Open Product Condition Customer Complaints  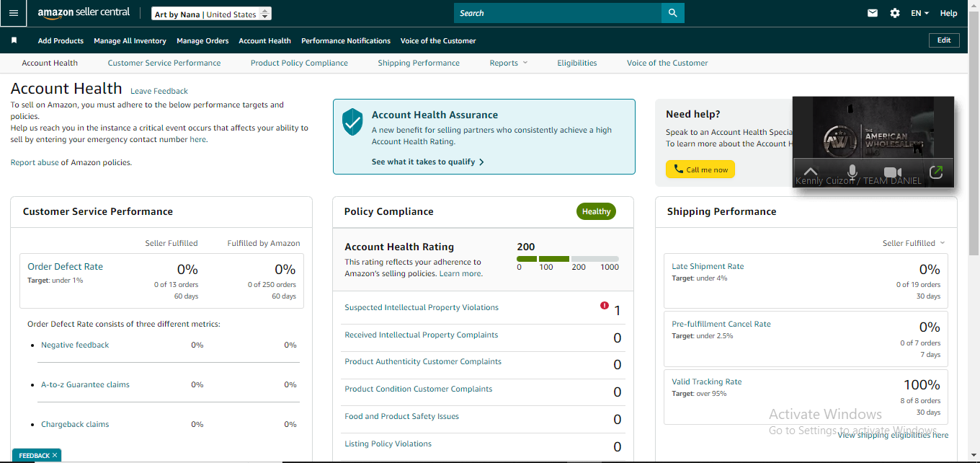coord(419,389)
